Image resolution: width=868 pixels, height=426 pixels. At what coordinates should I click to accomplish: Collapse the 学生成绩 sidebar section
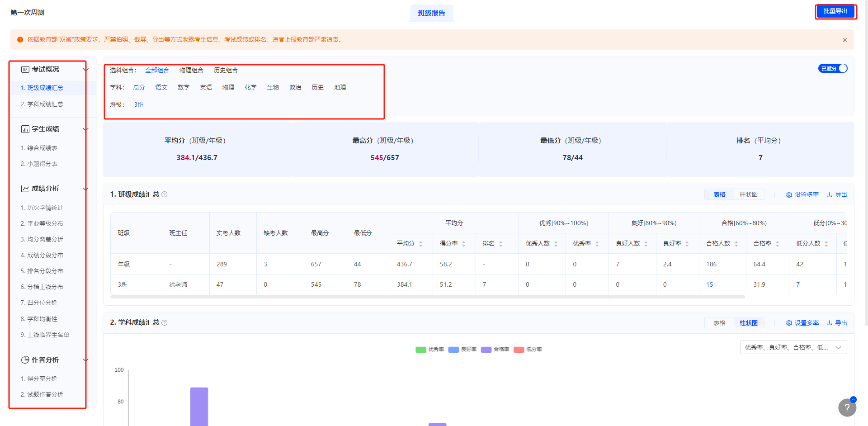[x=85, y=129]
